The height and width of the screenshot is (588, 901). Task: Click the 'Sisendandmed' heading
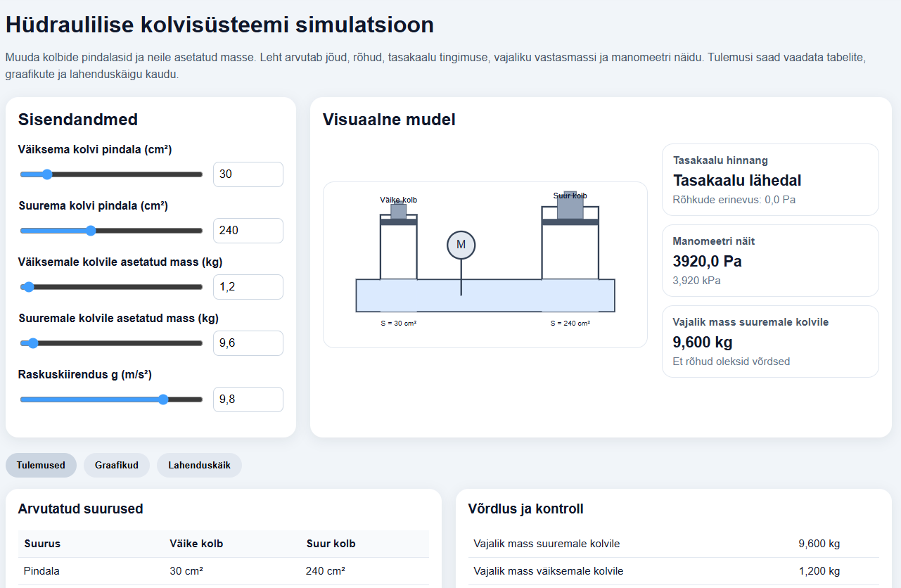[78, 120]
